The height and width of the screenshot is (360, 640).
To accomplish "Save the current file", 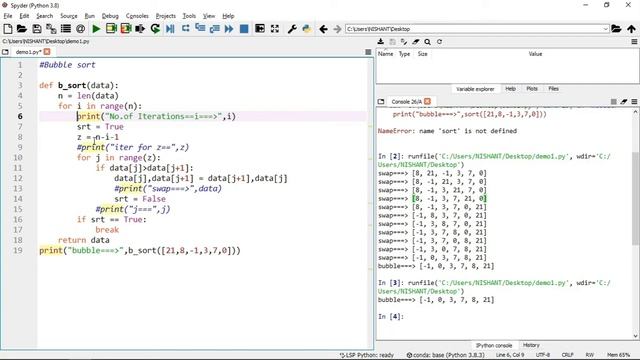I will (37, 29).
